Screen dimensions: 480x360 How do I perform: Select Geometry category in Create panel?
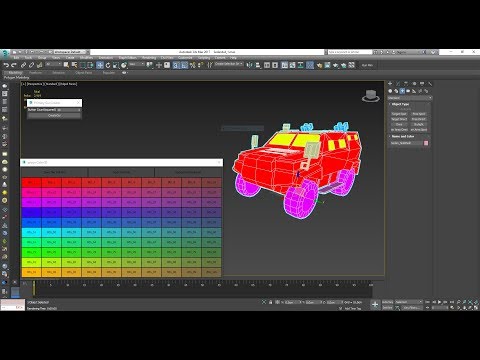point(390,91)
